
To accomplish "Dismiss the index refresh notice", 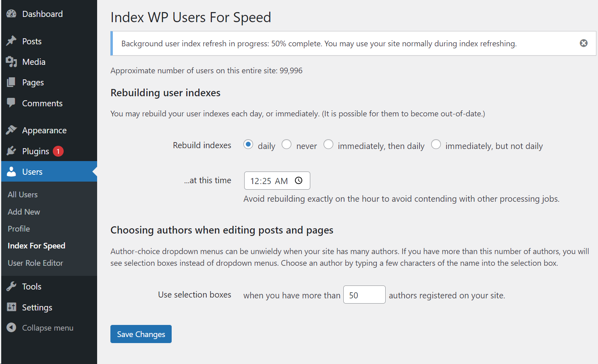I will pos(583,43).
